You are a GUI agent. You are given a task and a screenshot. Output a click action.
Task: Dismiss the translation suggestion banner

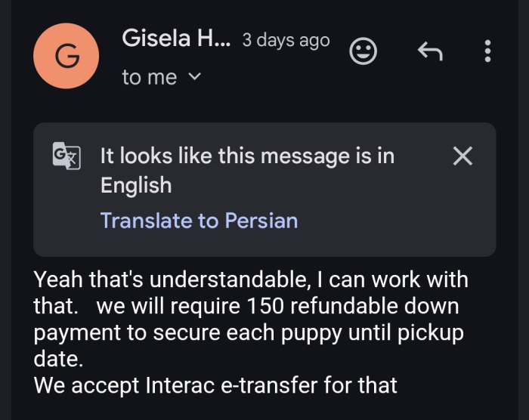(x=462, y=156)
